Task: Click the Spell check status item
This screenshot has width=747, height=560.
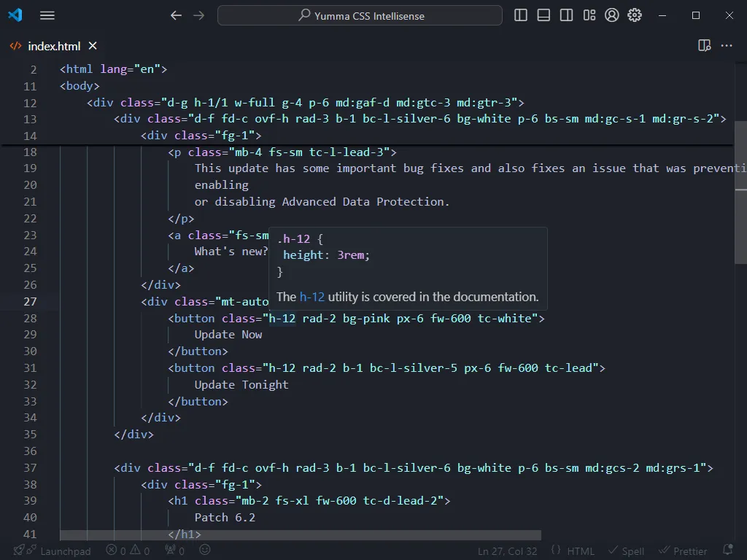Action: (x=627, y=551)
